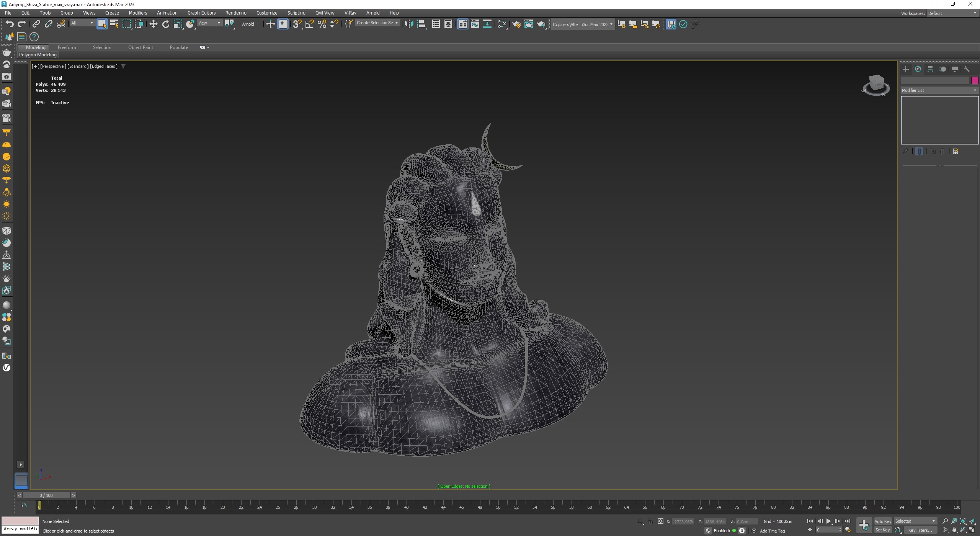Activate the Select and Link tool
Image resolution: width=980 pixels, height=536 pixels.
pyautogui.click(x=36, y=24)
